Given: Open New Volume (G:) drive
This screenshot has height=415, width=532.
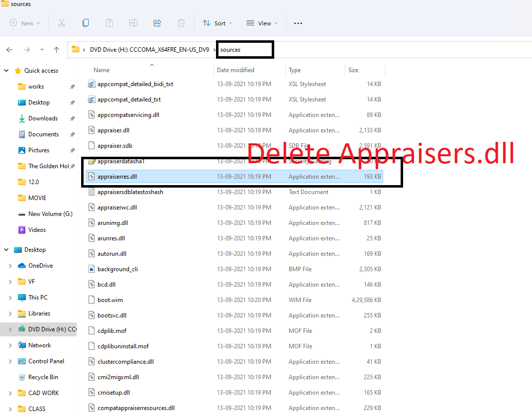Looking at the screenshot, I should [x=50, y=214].
